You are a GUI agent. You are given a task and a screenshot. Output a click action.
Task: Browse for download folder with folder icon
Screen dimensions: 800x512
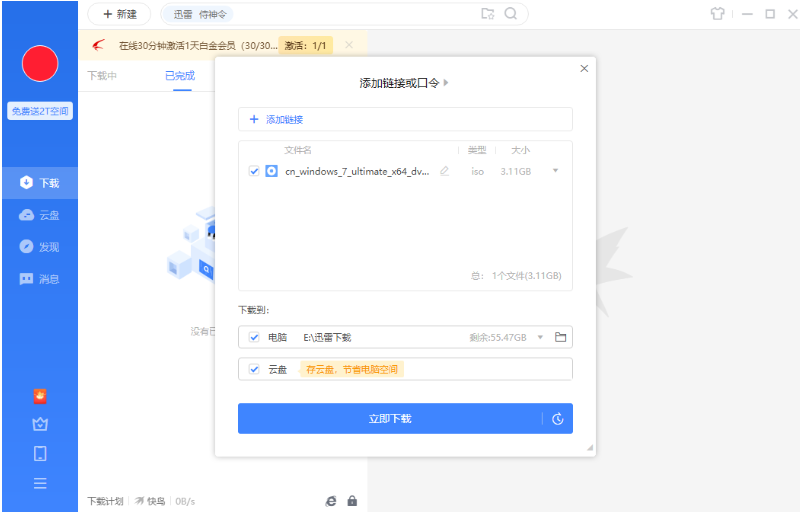560,337
